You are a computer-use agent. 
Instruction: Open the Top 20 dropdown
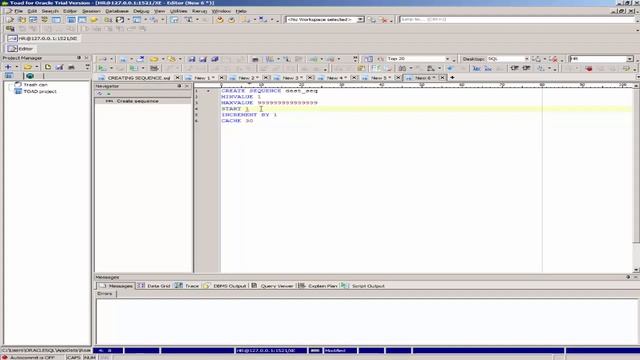click(x=447, y=59)
